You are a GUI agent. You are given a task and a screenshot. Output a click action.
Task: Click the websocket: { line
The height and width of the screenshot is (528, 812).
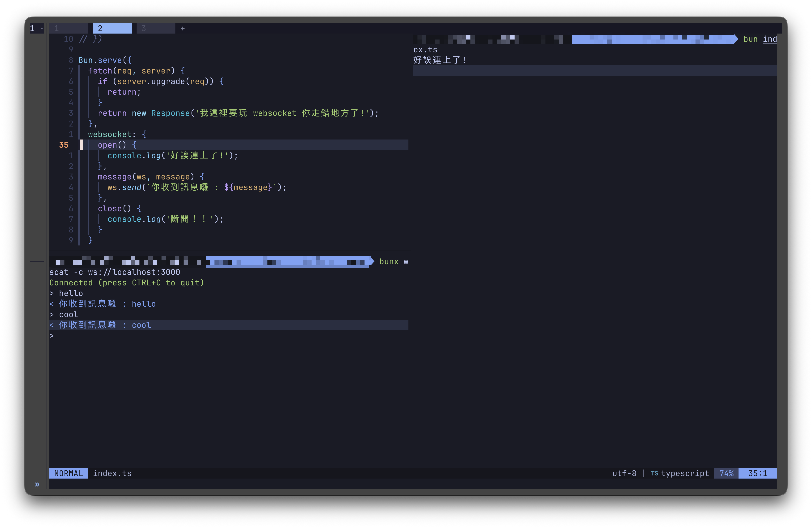(117, 134)
